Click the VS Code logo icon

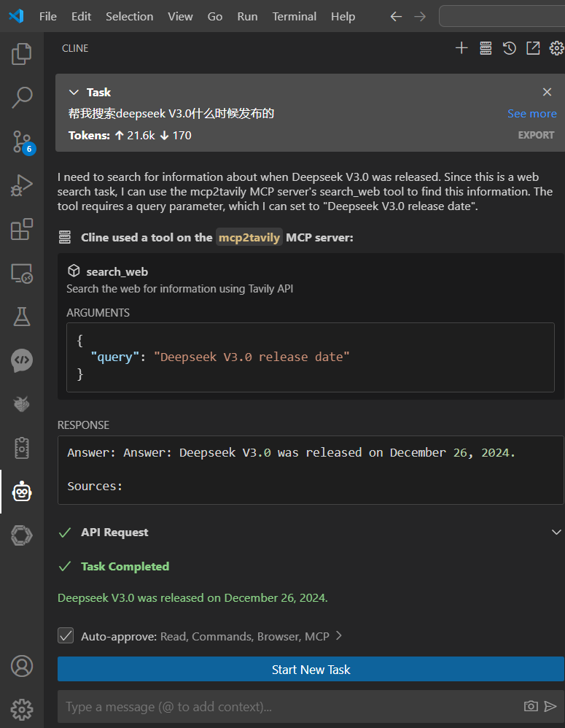coord(16,16)
